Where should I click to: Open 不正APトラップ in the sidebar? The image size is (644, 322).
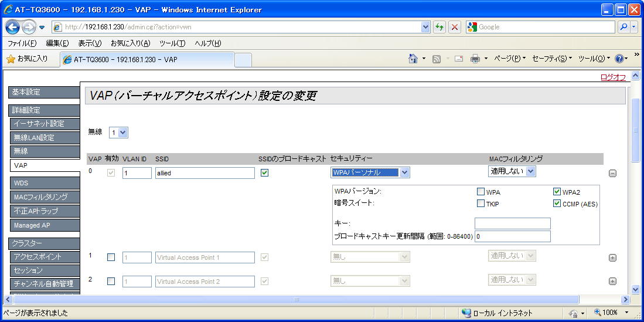(x=45, y=211)
